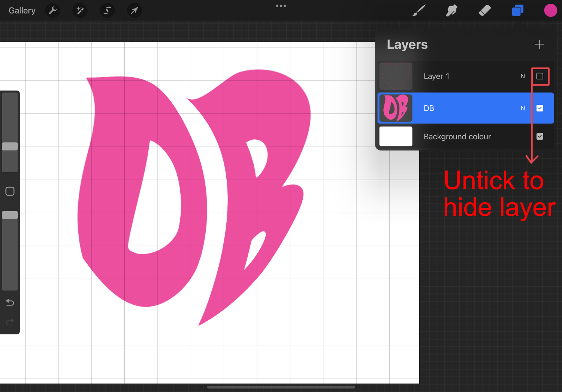This screenshot has width=562, height=392.
Task: Hide the Background colour layer
Action: tap(540, 136)
